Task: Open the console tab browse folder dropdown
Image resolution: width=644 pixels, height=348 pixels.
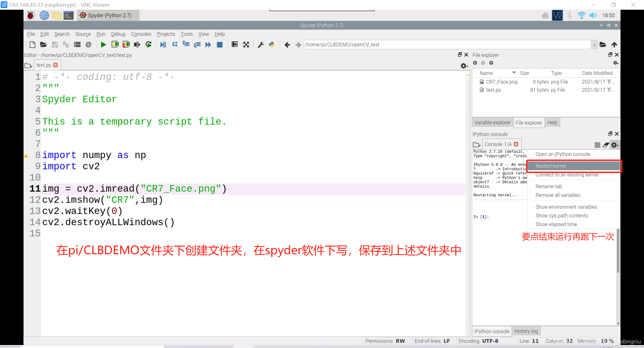Action: pyautogui.click(x=477, y=144)
